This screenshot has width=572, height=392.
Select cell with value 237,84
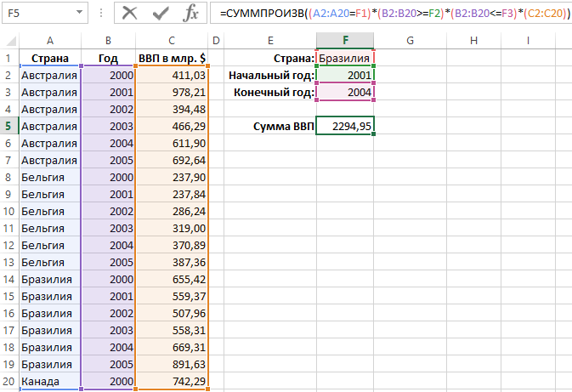point(172,194)
